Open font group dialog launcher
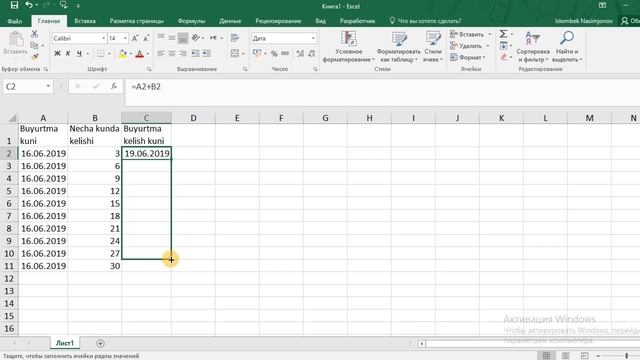 [149, 69]
